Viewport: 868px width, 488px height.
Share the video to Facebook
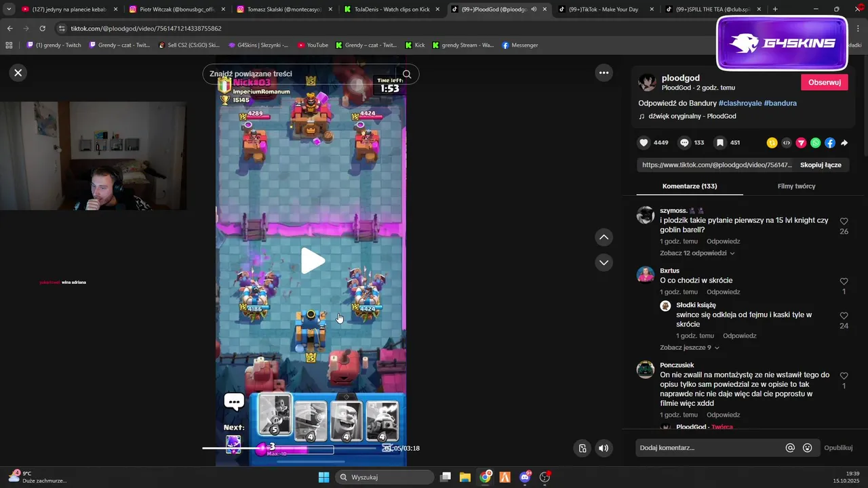830,143
